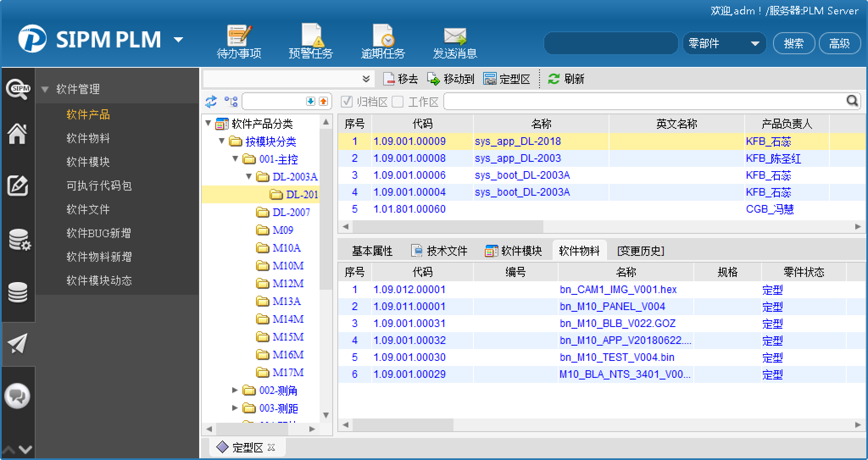Open the chat bubble sidebar icon
The image size is (868, 460).
pyautogui.click(x=17, y=396)
